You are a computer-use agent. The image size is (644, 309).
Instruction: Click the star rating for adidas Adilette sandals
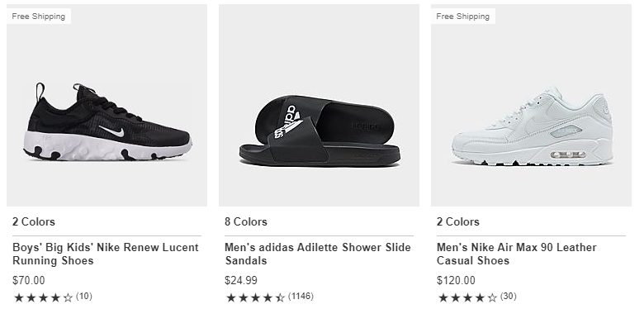255,297
